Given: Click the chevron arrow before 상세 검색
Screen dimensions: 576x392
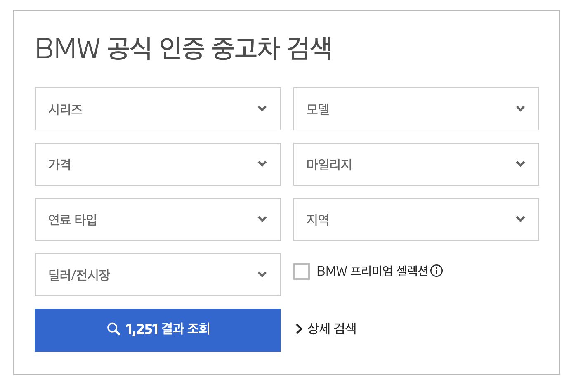Looking at the screenshot, I should pyautogui.click(x=299, y=329).
